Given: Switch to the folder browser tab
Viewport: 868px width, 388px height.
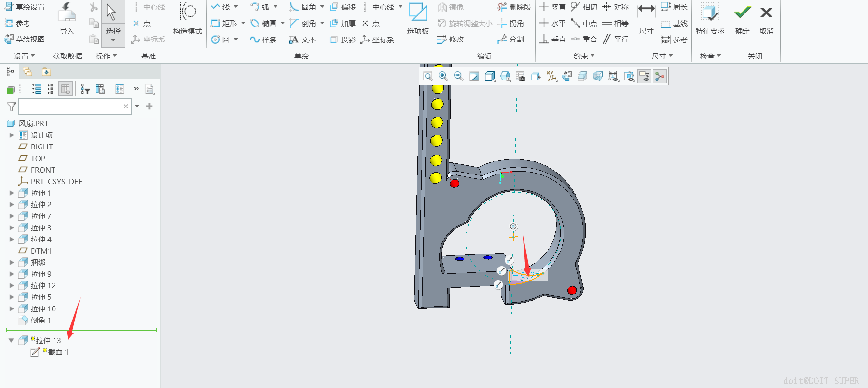Looking at the screenshot, I should (28, 72).
